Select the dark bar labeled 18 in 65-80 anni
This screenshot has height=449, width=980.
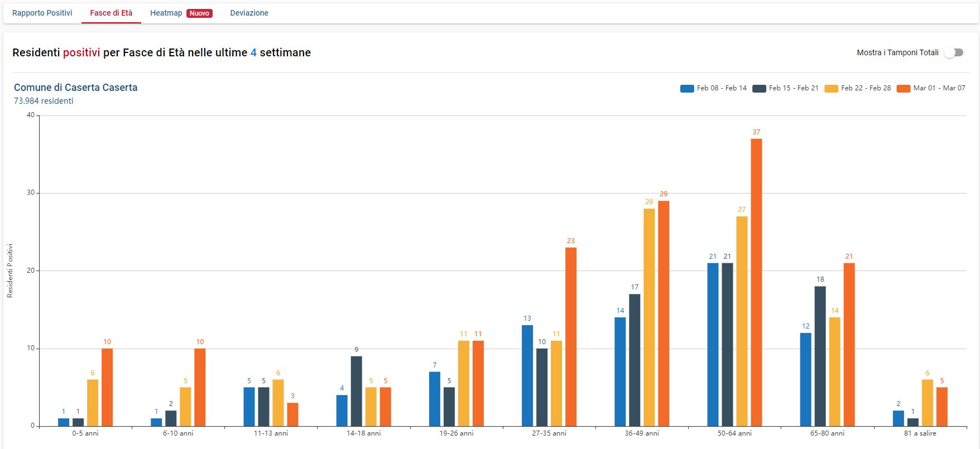tap(820, 356)
